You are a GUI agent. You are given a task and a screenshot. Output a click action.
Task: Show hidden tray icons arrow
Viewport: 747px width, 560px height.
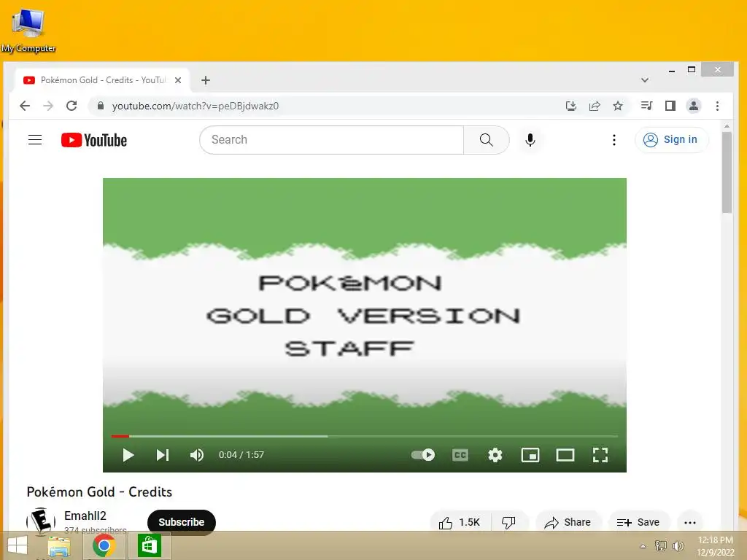coord(643,546)
